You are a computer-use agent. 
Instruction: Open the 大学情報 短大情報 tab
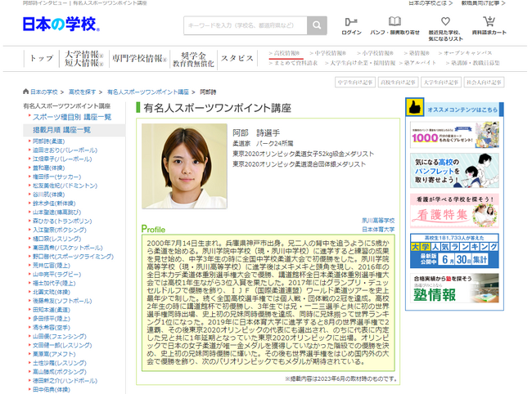click(83, 58)
